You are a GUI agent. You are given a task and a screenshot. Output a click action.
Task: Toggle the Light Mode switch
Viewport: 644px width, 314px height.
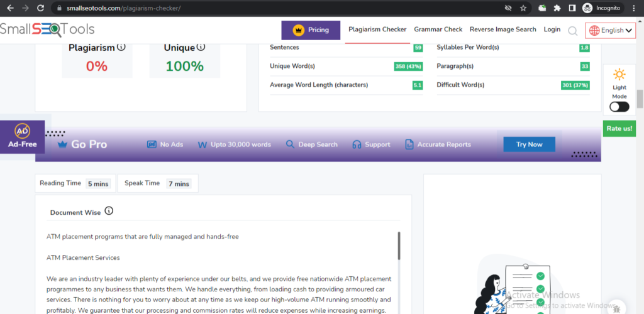tap(619, 107)
